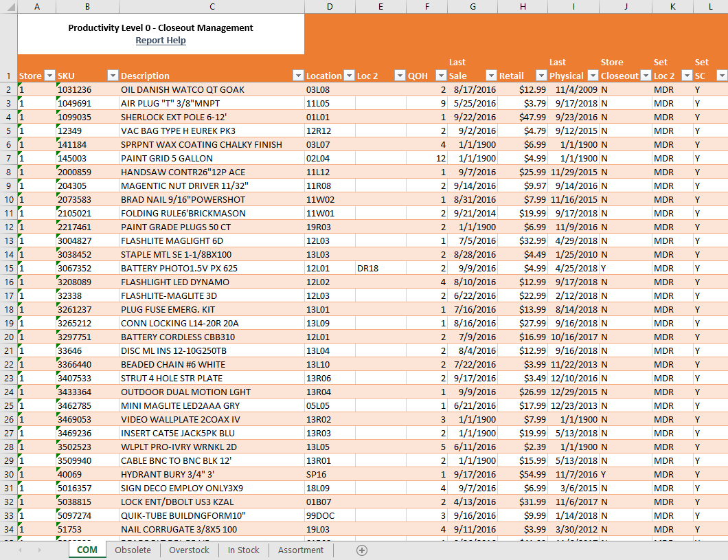Open the Set SC column filter dropdown
The image size is (728, 560).
tap(722, 76)
